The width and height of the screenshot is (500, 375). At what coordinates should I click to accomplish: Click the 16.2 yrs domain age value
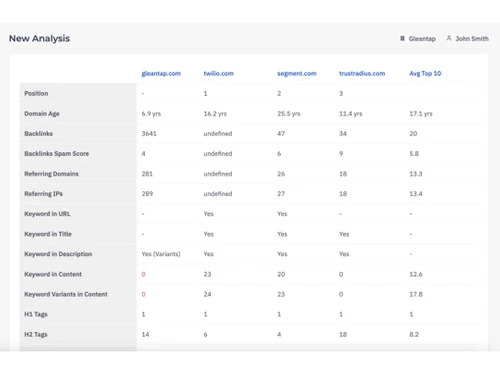pos(215,114)
